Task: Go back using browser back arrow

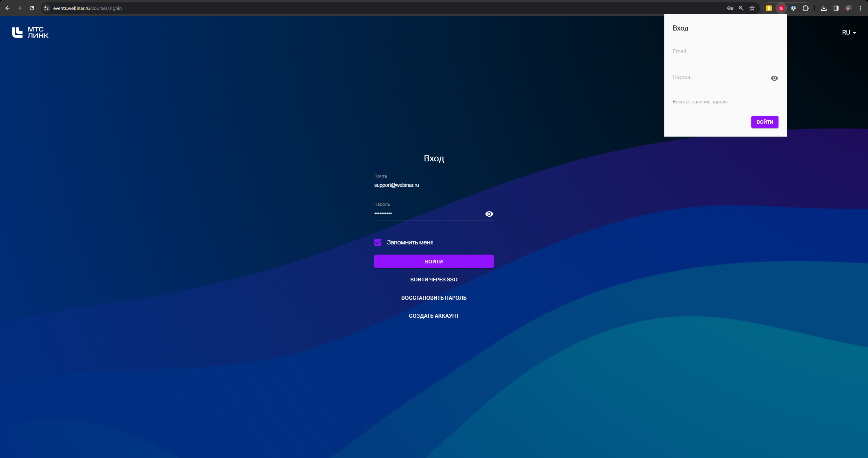Action: [x=7, y=8]
